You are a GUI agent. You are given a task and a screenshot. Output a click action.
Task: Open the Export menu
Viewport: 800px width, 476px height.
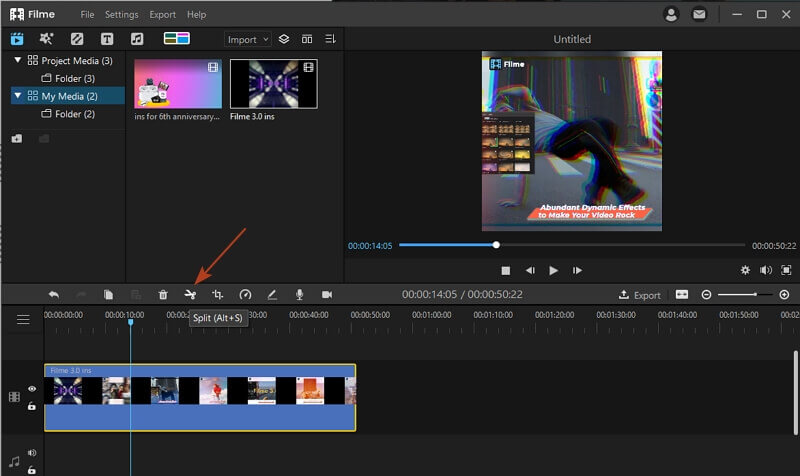[x=162, y=14]
